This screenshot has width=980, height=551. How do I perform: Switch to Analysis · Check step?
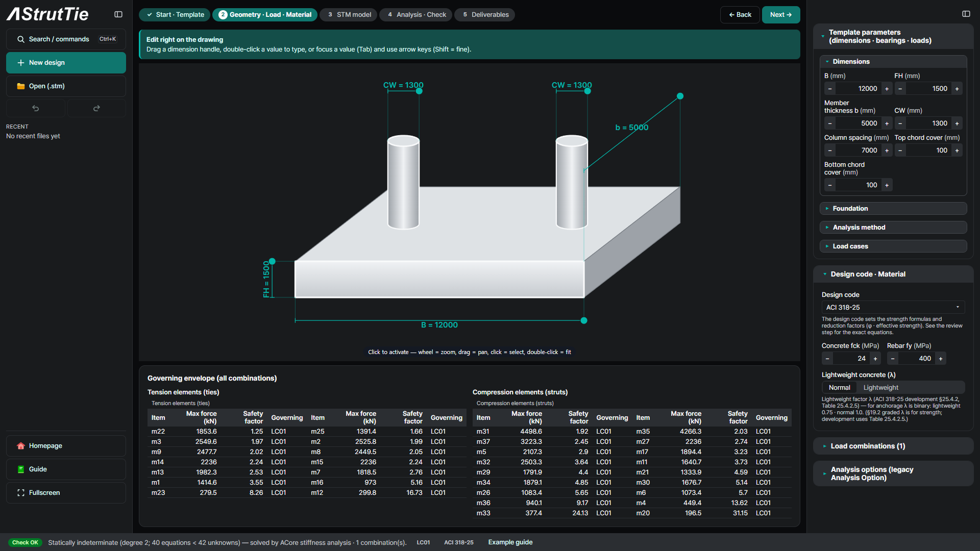coord(416,15)
